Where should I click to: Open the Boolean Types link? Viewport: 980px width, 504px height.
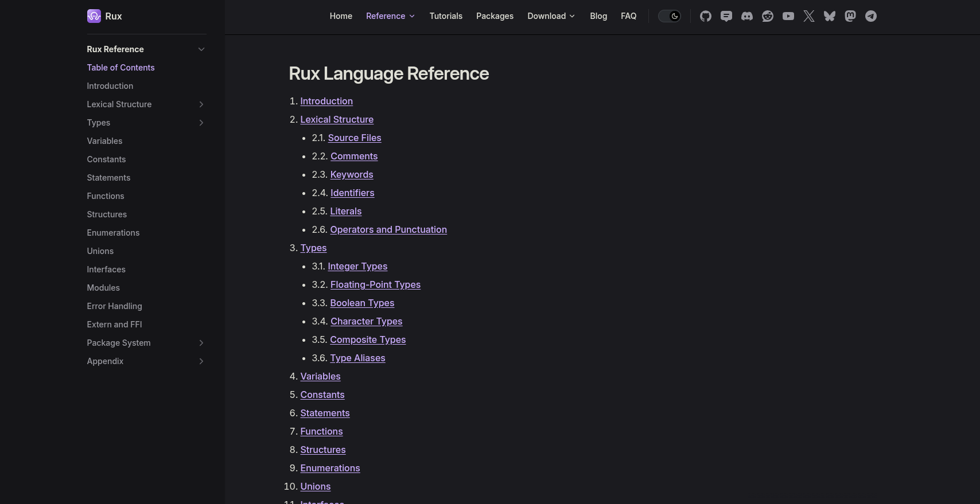tap(362, 303)
